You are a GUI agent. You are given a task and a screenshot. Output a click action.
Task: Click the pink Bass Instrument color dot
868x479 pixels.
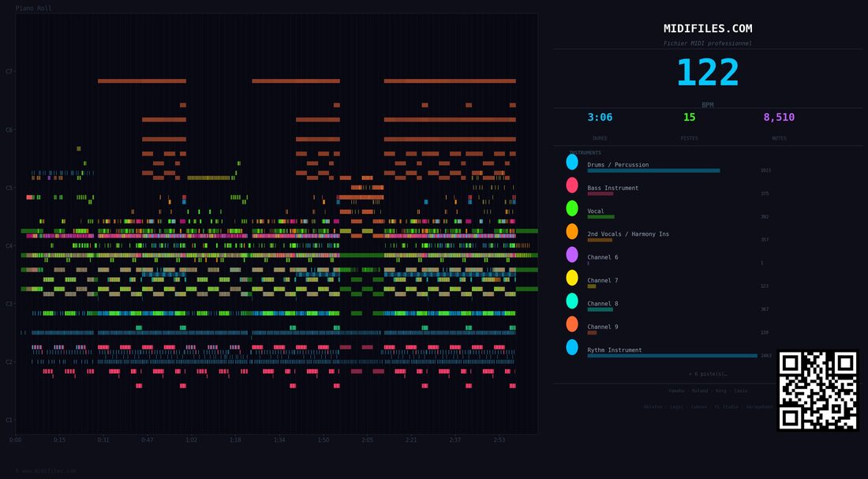572,185
